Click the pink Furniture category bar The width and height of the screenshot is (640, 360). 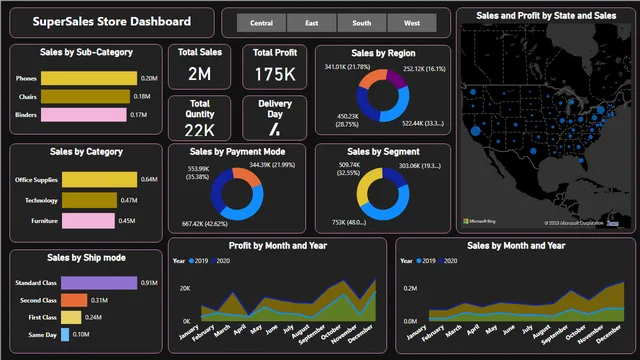coord(88,221)
